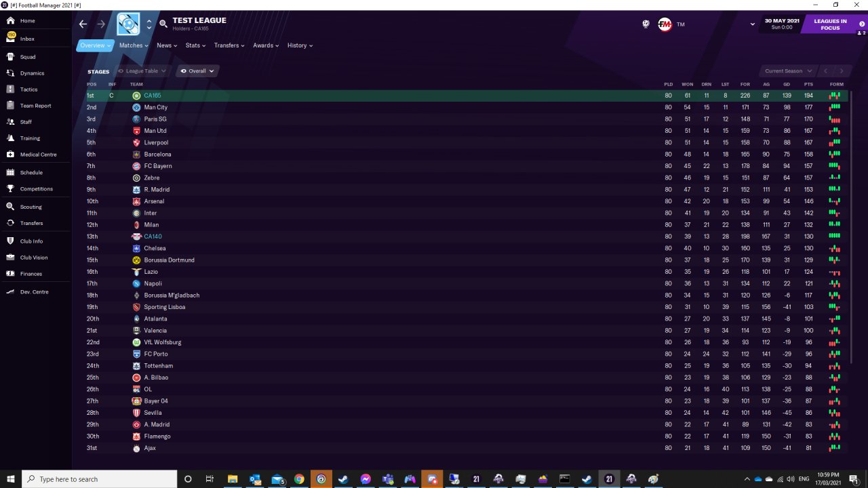Click the CA165 team link

tap(153, 96)
